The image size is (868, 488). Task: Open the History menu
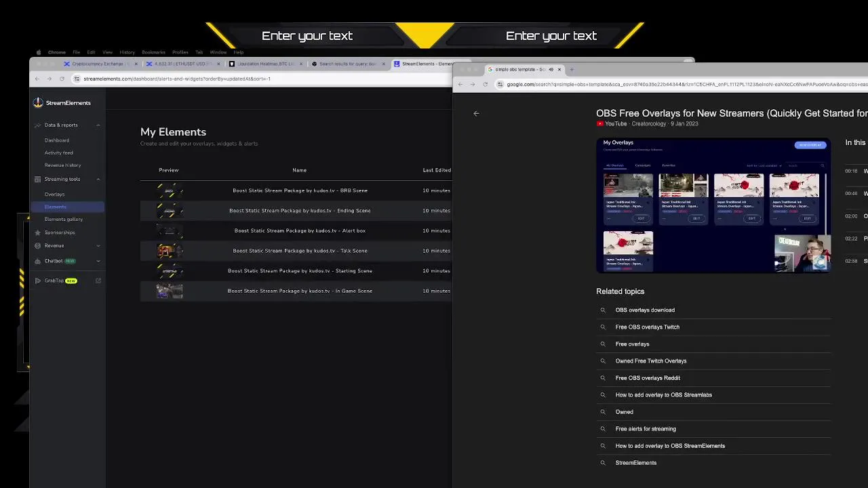127,52
